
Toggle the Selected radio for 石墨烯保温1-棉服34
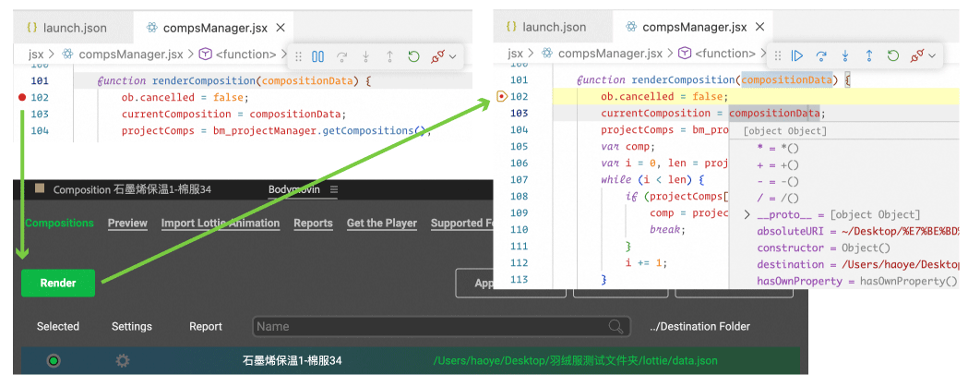point(54,361)
